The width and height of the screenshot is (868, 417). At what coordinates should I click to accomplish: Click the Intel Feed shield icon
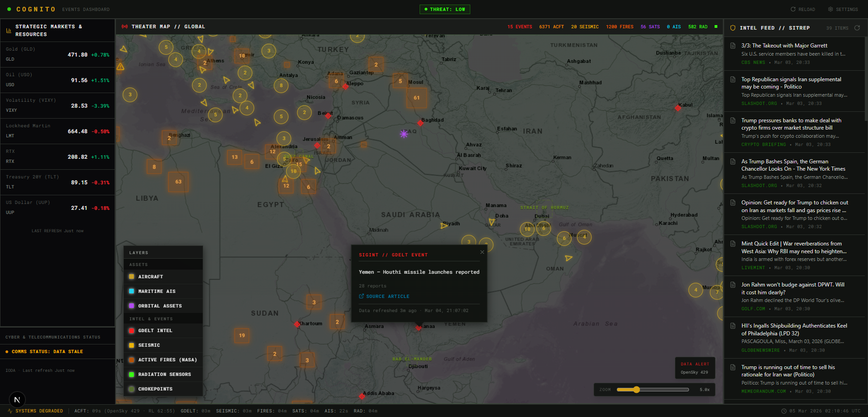pos(733,28)
